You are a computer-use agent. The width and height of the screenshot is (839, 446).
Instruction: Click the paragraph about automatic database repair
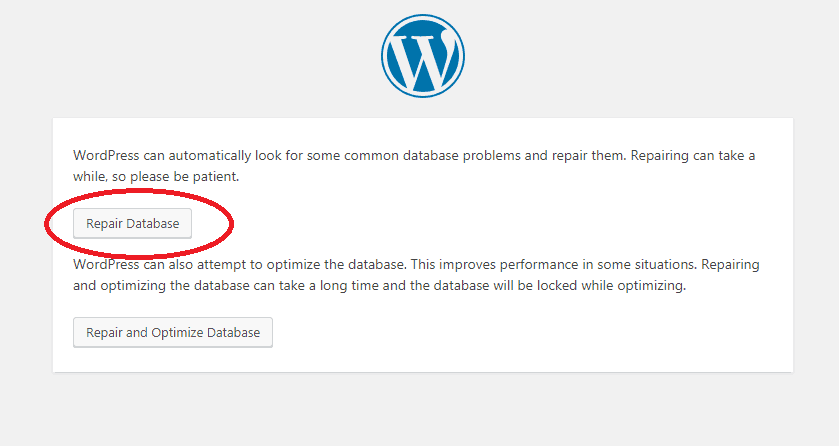pos(413,166)
